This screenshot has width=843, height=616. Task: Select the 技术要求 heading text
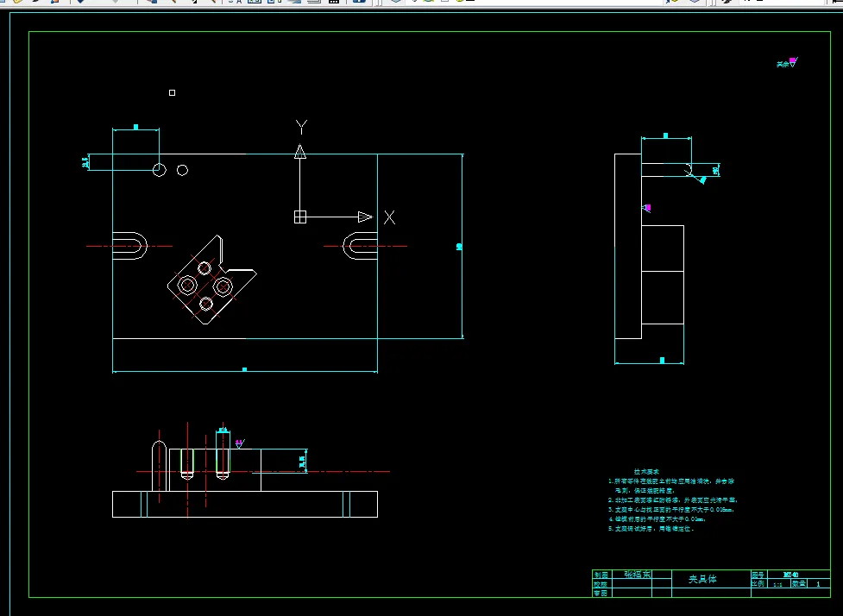pos(647,471)
